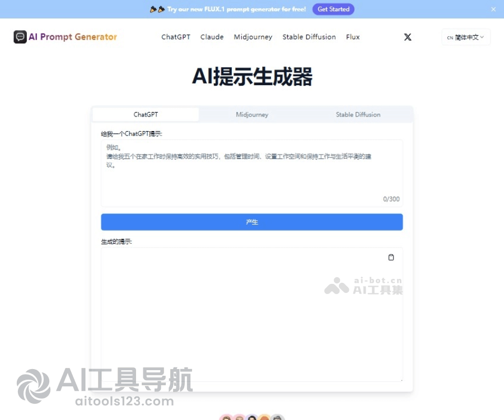Click the AI Prompt Generator logo icon

[x=20, y=37]
